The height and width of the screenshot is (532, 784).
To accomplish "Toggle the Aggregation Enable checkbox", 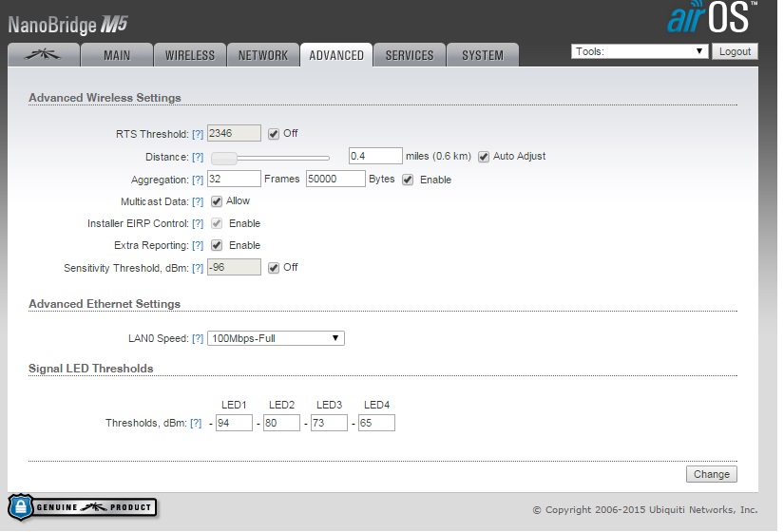I will 408,180.
